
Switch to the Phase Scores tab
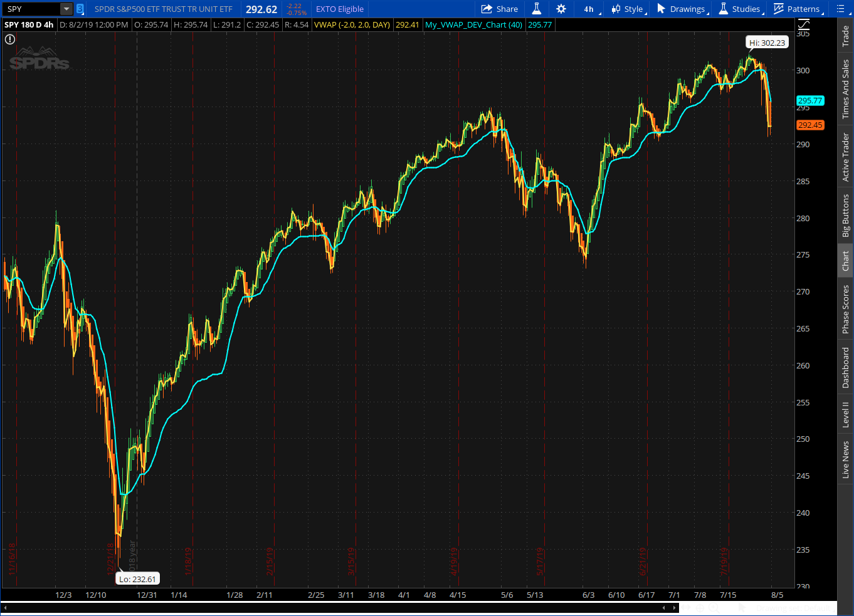(846, 309)
